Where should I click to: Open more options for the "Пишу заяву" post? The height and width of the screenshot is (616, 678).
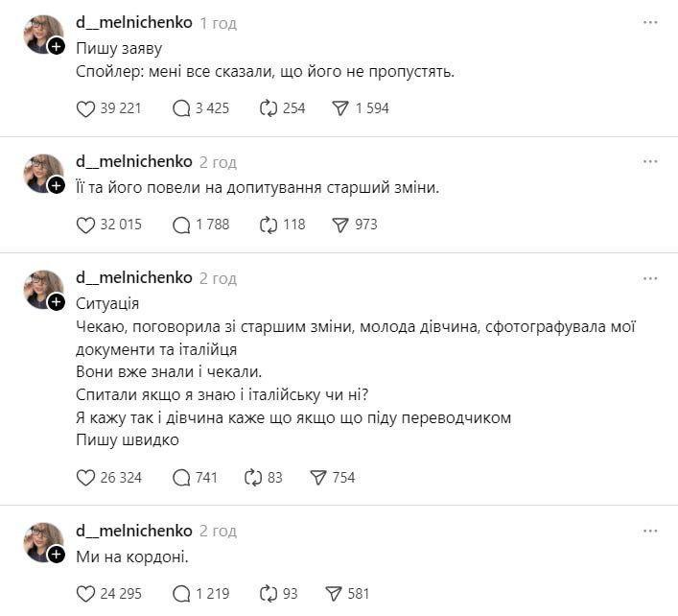pos(650,22)
